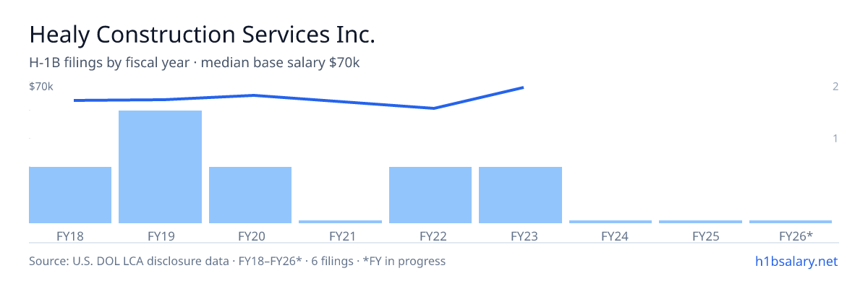Click the $70k salary axis label
Image resolution: width=868 pixels, height=289 pixels.
pos(41,87)
